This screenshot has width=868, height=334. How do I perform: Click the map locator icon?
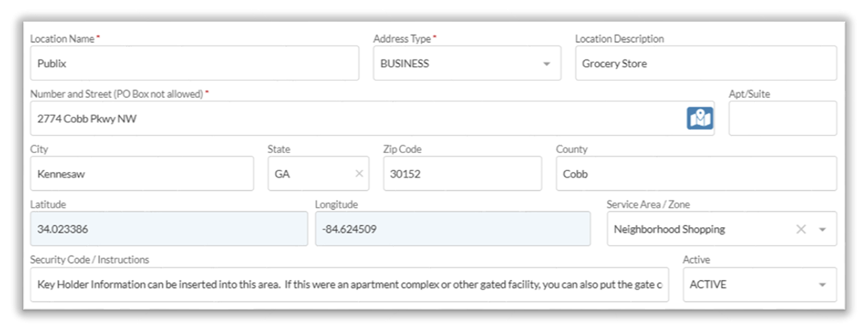tap(699, 118)
